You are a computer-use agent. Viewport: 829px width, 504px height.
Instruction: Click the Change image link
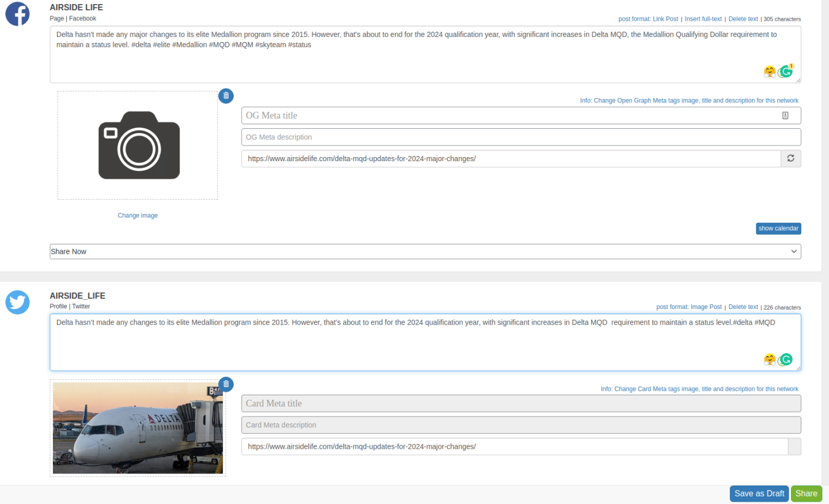coord(138,216)
